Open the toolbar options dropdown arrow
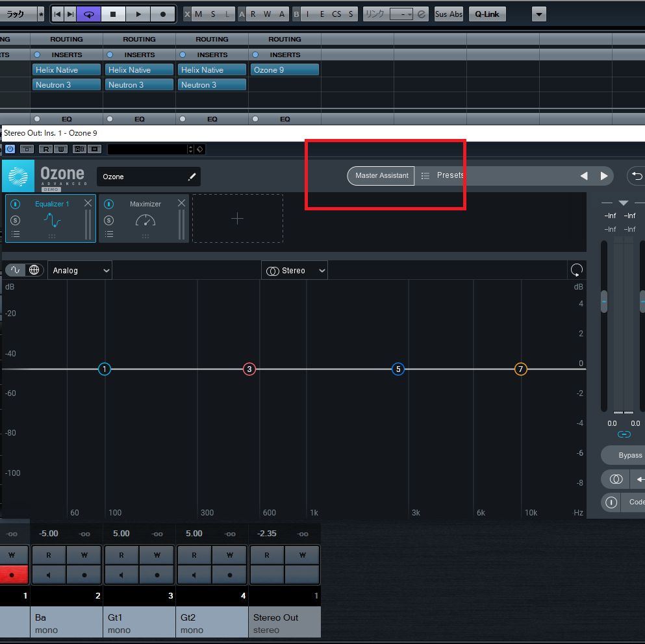The width and height of the screenshot is (645, 644). coord(538,14)
